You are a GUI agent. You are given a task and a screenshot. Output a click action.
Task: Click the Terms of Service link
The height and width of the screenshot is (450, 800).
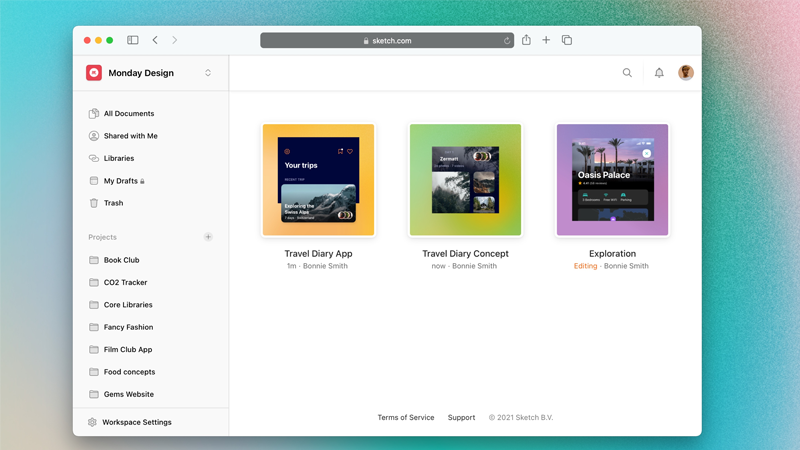pyautogui.click(x=405, y=417)
